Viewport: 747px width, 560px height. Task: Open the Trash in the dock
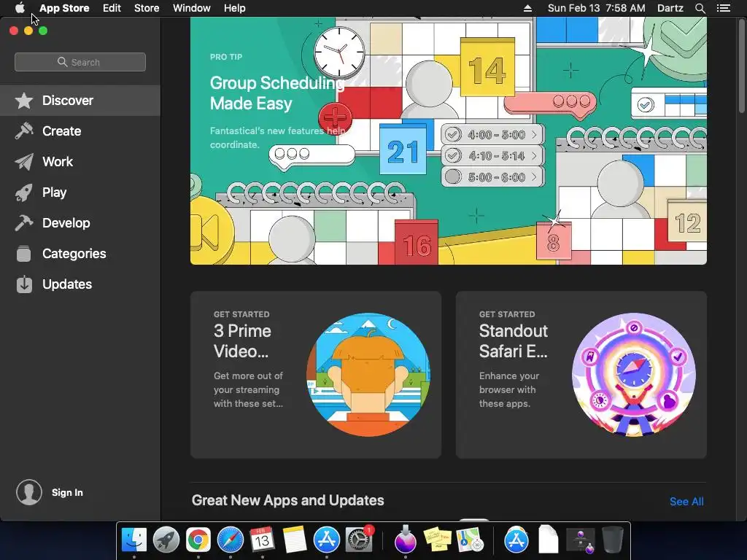613,540
